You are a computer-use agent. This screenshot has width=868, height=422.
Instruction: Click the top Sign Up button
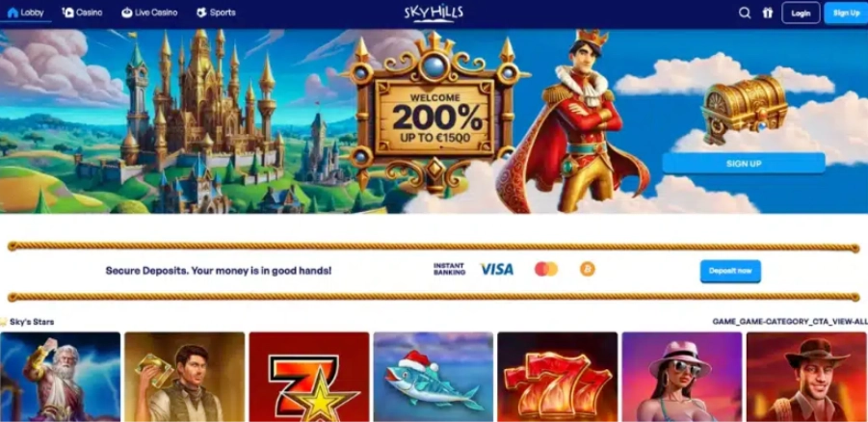(846, 13)
